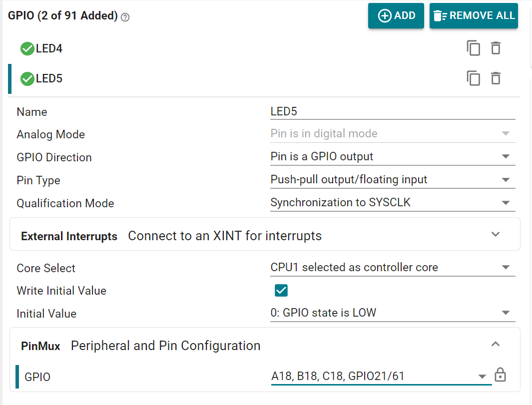532x405 pixels.
Task: Expand the External Interrupts section
Action: tap(495, 234)
